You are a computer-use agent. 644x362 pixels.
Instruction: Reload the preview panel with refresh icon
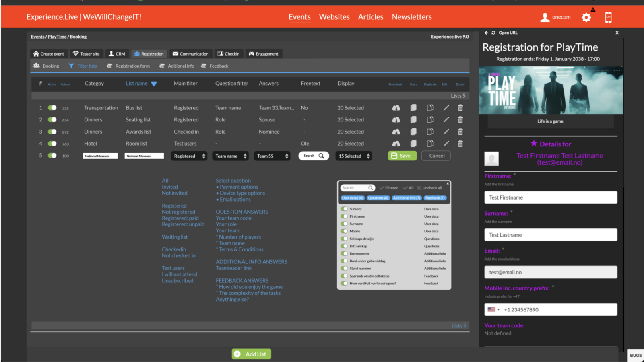(493, 33)
